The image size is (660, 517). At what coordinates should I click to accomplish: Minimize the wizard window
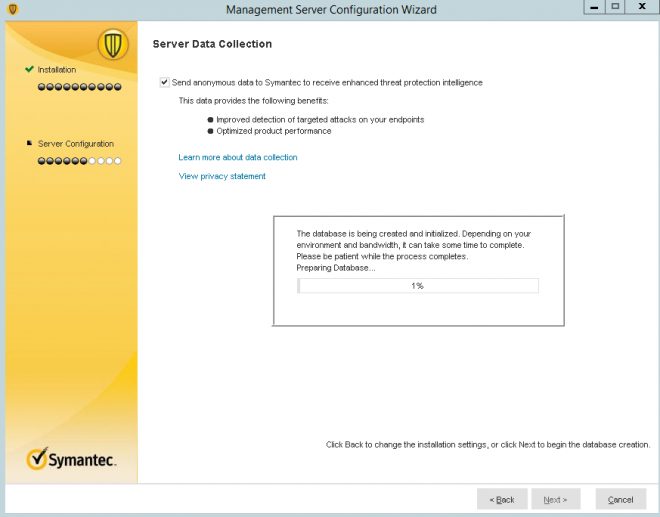pyautogui.click(x=594, y=7)
